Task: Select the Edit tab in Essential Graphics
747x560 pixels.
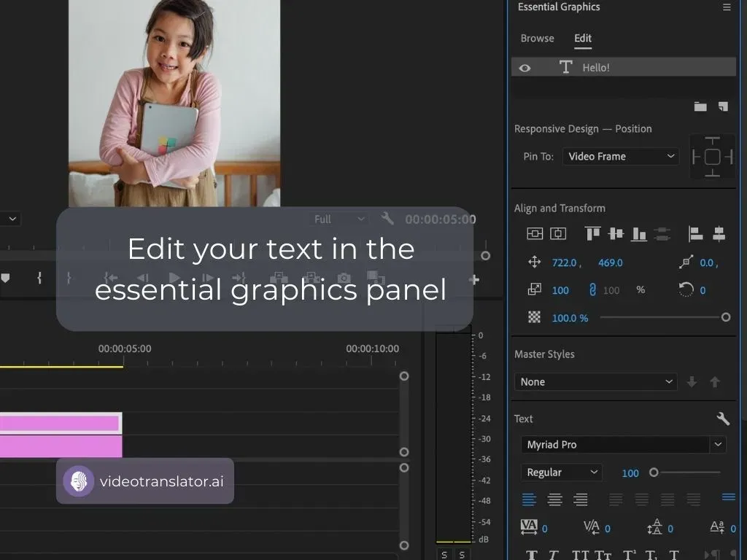Action: pos(583,38)
